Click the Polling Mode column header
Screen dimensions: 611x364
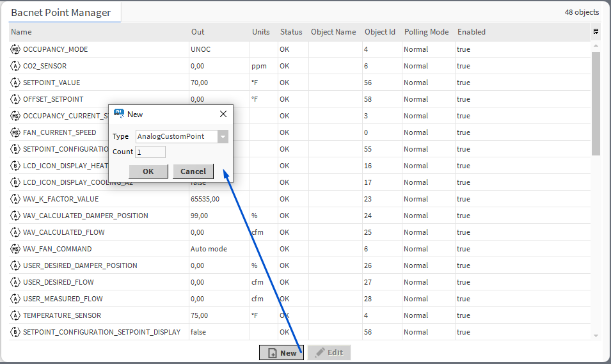click(x=426, y=32)
